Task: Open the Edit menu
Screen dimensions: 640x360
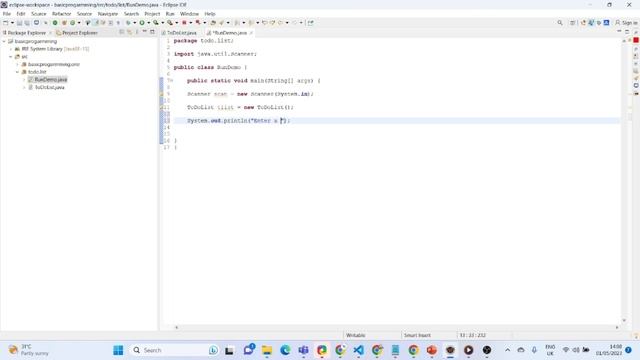Action: coord(21,14)
